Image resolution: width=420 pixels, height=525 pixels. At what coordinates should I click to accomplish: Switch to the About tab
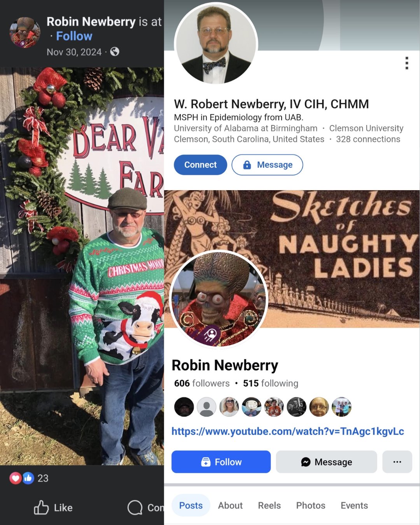click(x=230, y=506)
